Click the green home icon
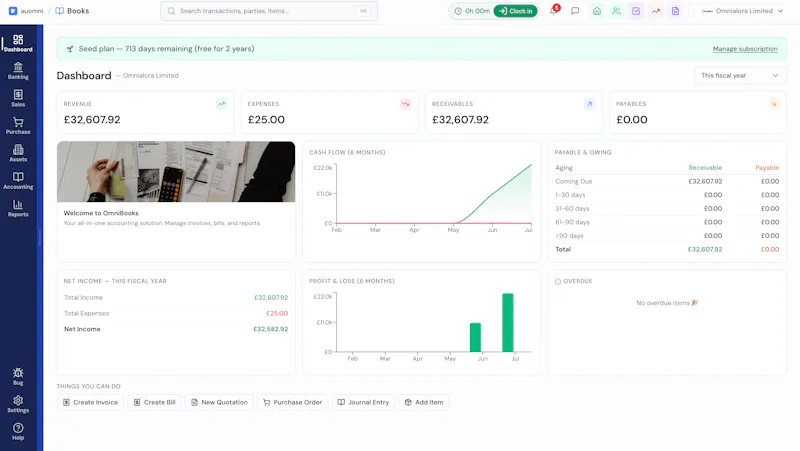The height and width of the screenshot is (451, 800). coord(596,11)
